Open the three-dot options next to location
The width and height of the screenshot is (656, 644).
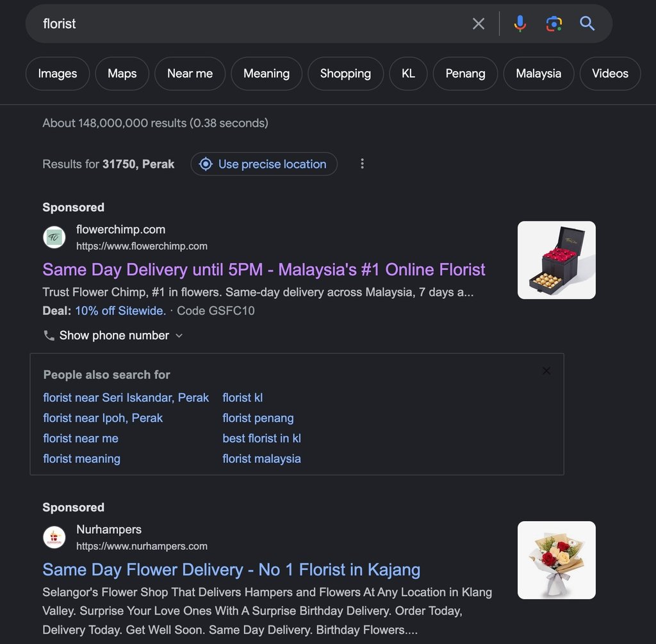(x=362, y=164)
